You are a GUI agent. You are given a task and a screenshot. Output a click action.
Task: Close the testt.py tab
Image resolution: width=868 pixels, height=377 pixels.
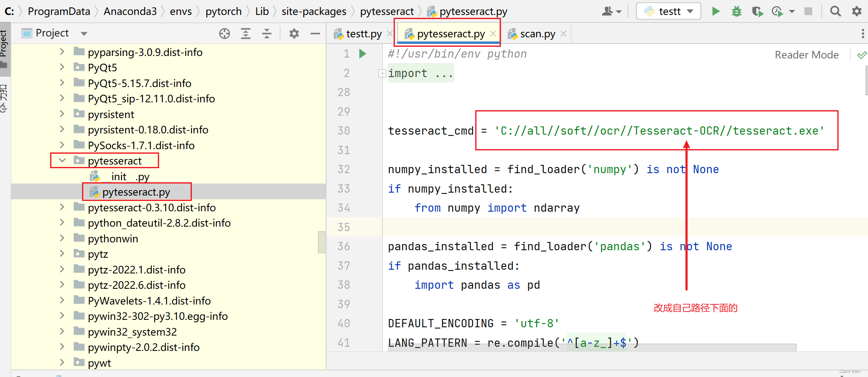389,34
